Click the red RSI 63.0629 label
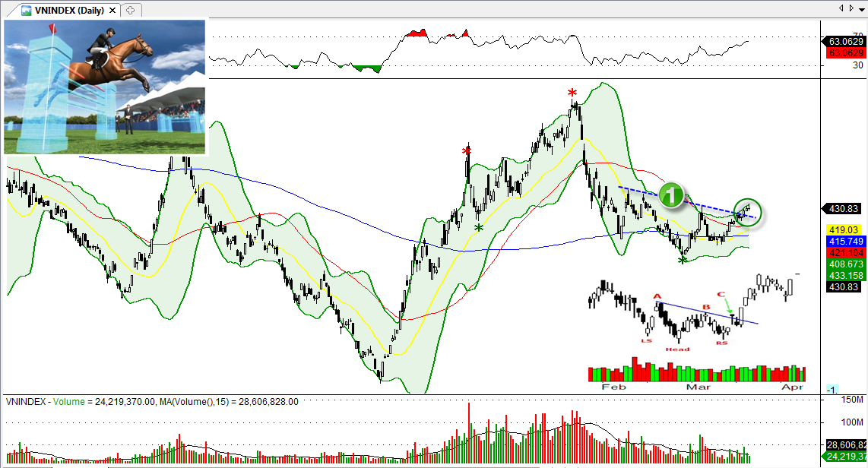868x468 pixels. click(844, 53)
